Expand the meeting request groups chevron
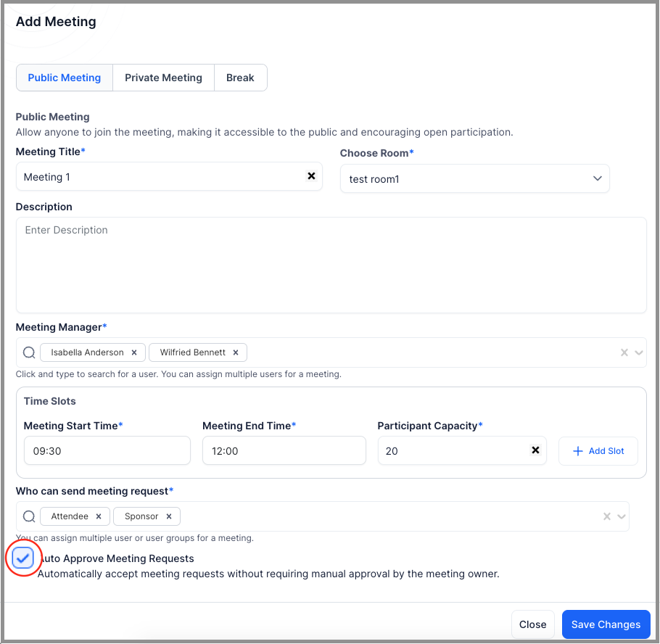The width and height of the screenshot is (660, 644). [622, 516]
